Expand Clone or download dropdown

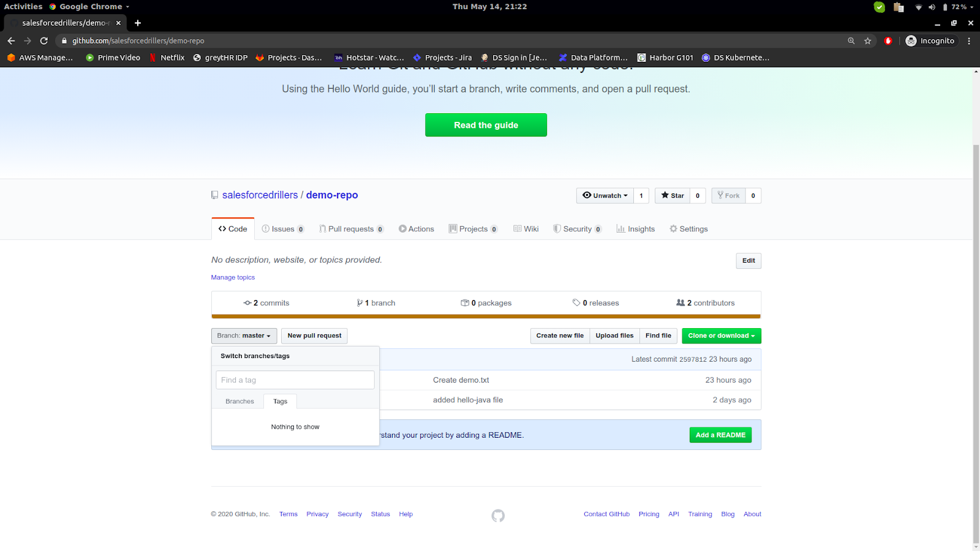[722, 336]
